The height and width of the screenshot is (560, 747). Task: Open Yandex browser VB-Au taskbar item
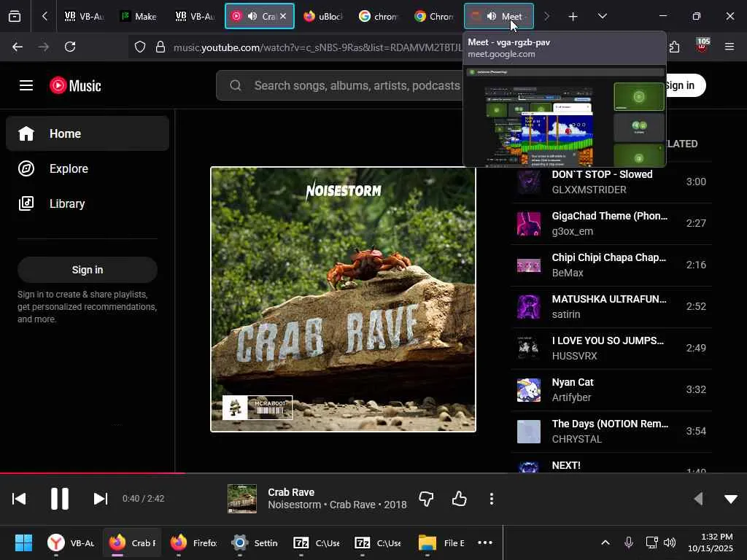71,542
